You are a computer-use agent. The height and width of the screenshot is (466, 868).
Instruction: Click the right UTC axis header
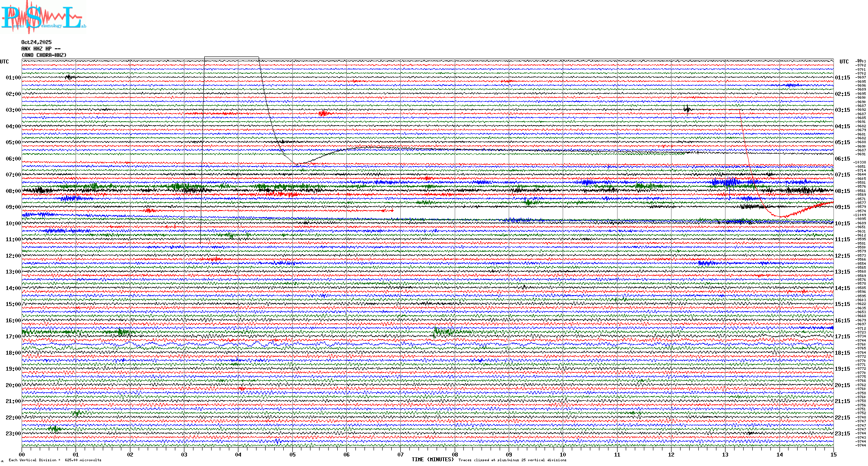[844, 62]
